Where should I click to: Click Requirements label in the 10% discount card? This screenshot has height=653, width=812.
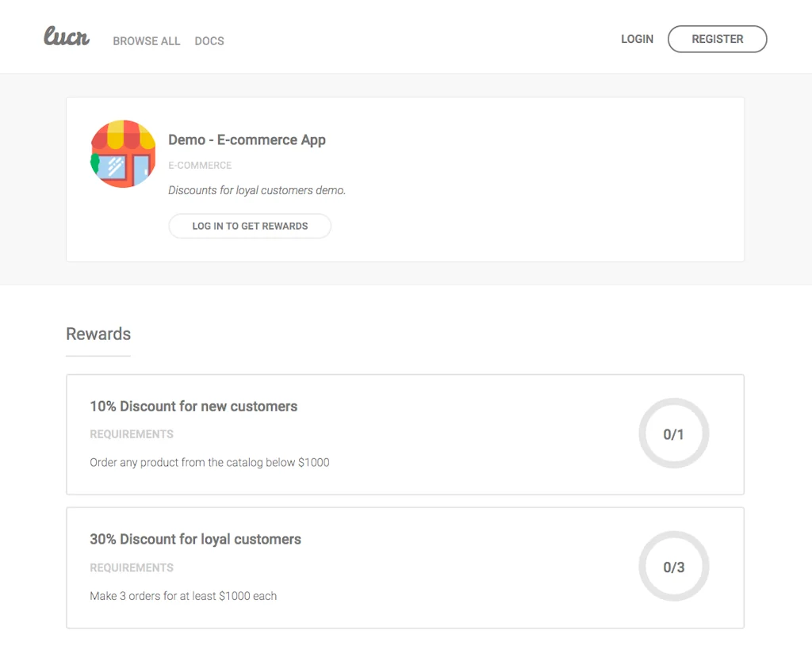coord(132,434)
